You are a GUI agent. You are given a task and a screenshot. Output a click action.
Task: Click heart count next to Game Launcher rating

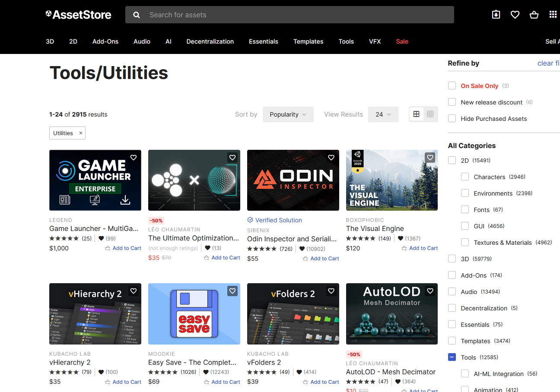[x=107, y=238]
